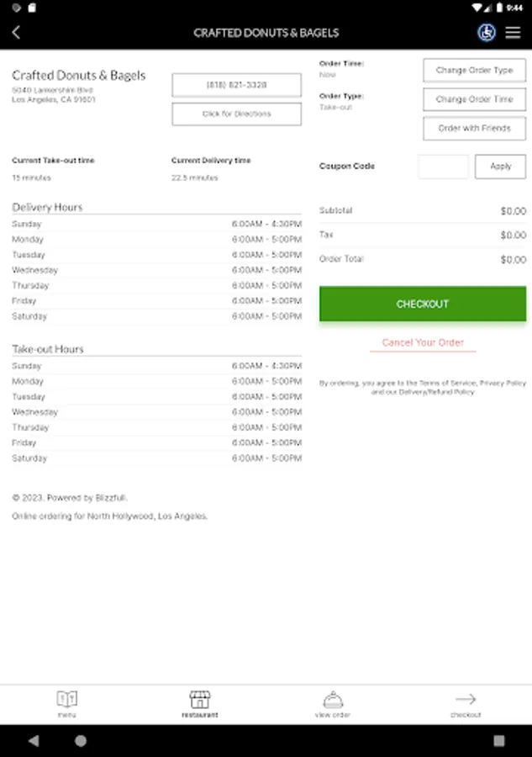Image resolution: width=532 pixels, height=757 pixels.
Task: Select Monday row under Take-out Hours
Action: click(x=157, y=381)
